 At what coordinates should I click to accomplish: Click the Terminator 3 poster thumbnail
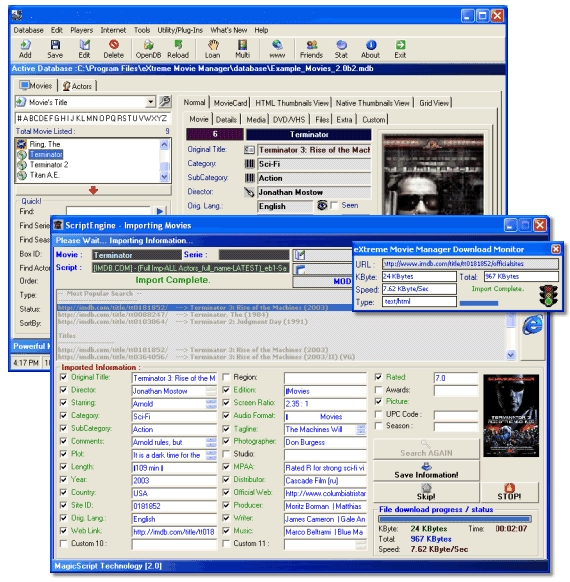[511, 416]
